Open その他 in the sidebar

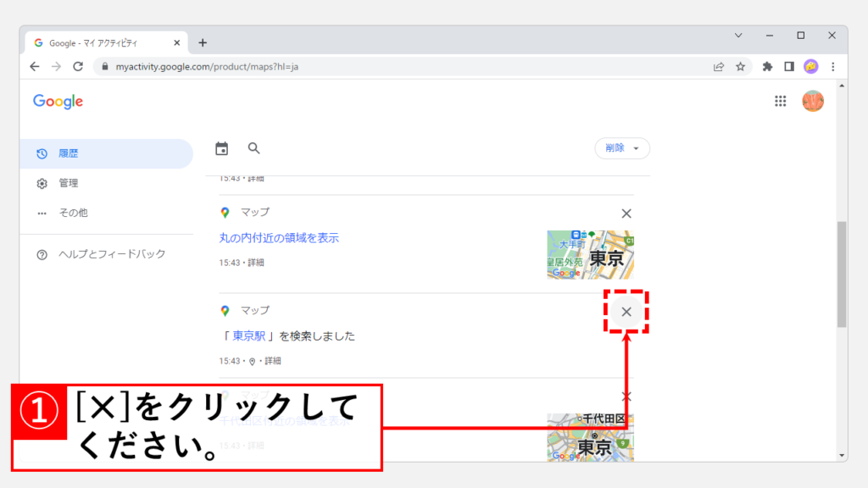coord(72,213)
